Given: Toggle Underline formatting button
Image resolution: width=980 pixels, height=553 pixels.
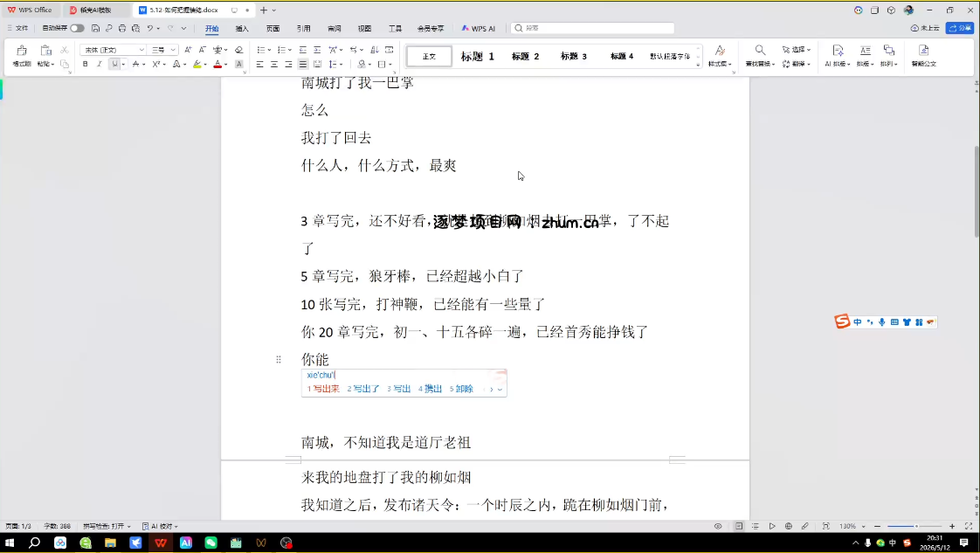Looking at the screenshot, I should pos(114,64).
